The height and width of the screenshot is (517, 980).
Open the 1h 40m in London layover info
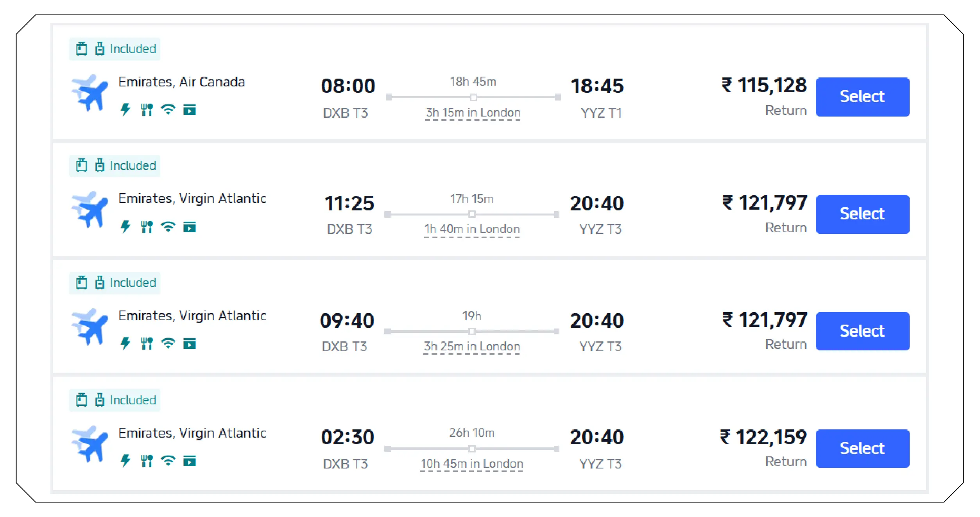coord(472,229)
